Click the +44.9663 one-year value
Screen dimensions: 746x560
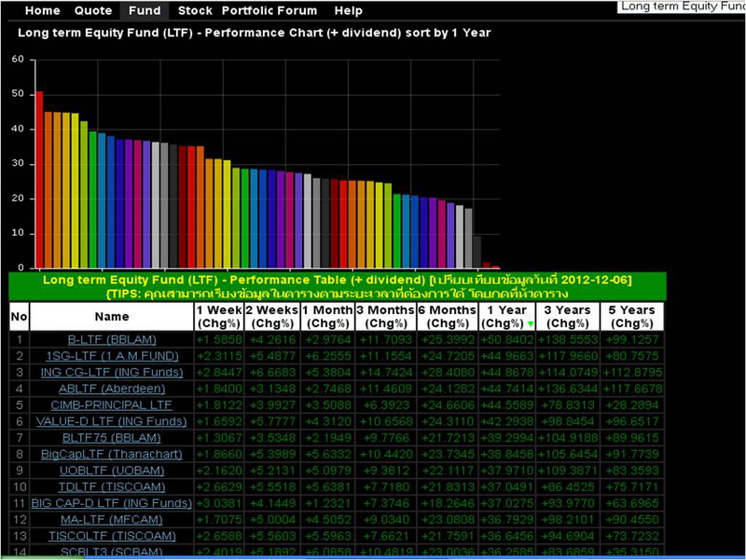tap(506, 356)
